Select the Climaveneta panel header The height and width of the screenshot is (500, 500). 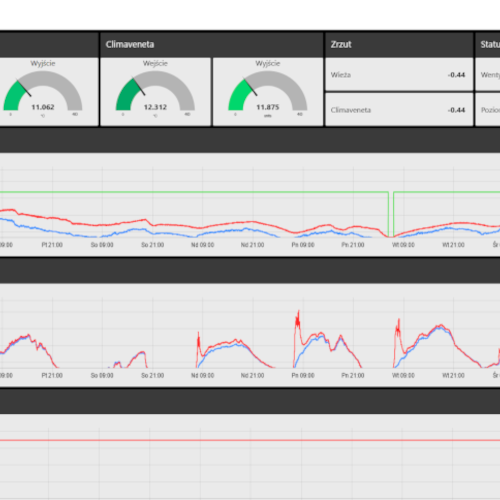211,45
